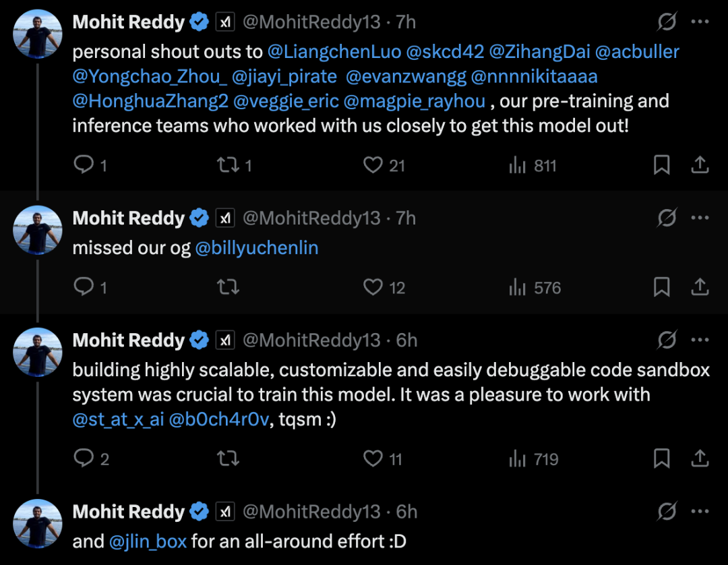Open more options menu on first tweet
The width and height of the screenshot is (728, 565).
click(x=700, y=22)
